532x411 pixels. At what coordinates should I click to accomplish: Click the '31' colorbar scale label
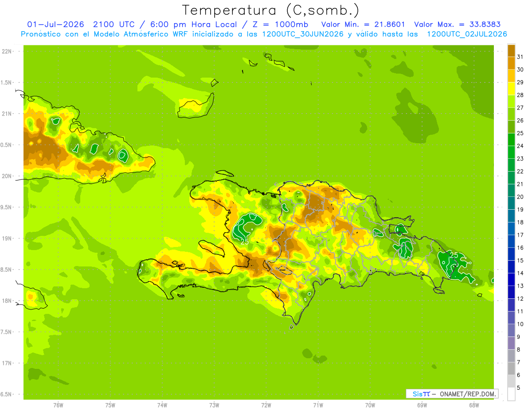pos(520,57)
